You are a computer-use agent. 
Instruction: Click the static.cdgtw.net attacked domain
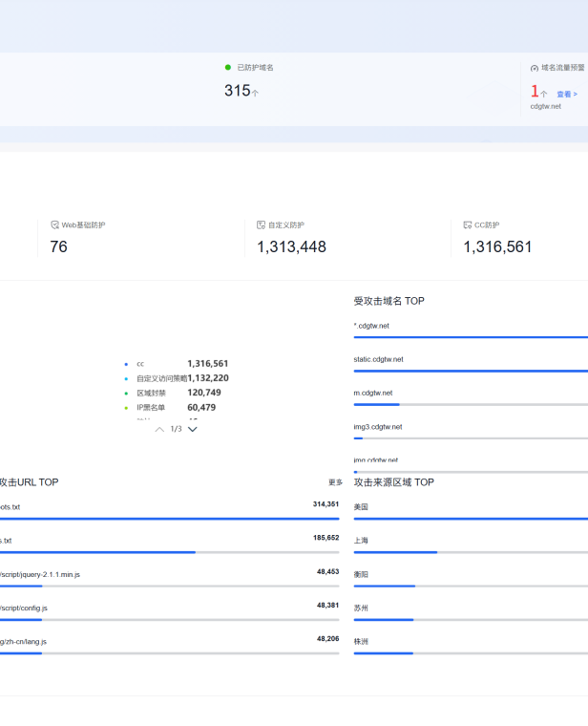coord(378,359)
